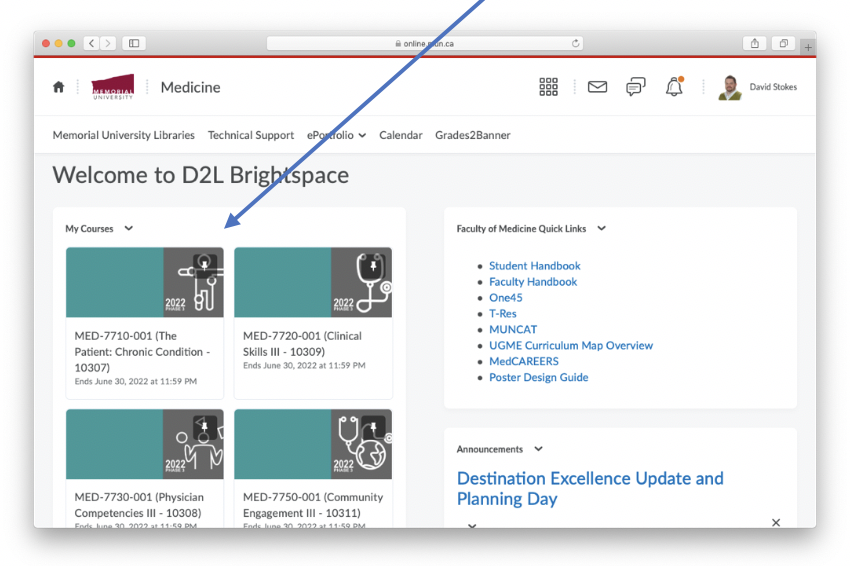Viewport: 850px width, 566px height.
Task: Open the MedCAREERS quick link
Action: (x=524, y=361)
